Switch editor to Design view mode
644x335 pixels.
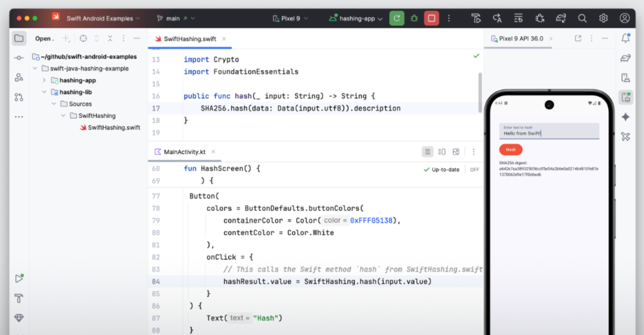[456, 152]
